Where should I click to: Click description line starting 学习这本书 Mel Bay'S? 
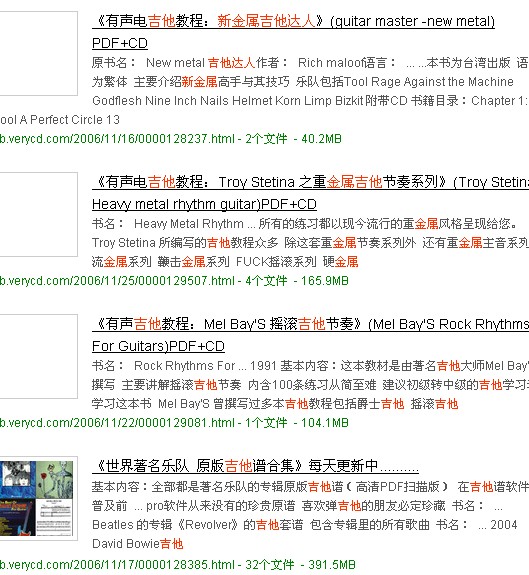[275, 404]
